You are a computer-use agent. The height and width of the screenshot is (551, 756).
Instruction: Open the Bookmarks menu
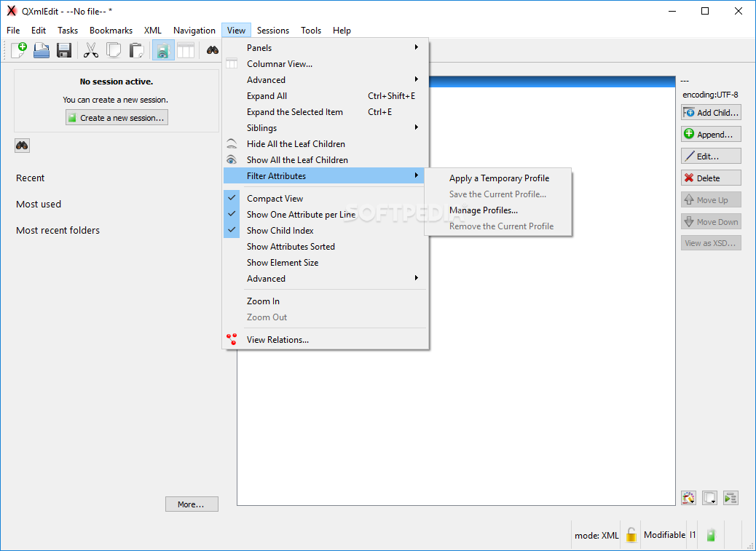[x=111, y=31]
